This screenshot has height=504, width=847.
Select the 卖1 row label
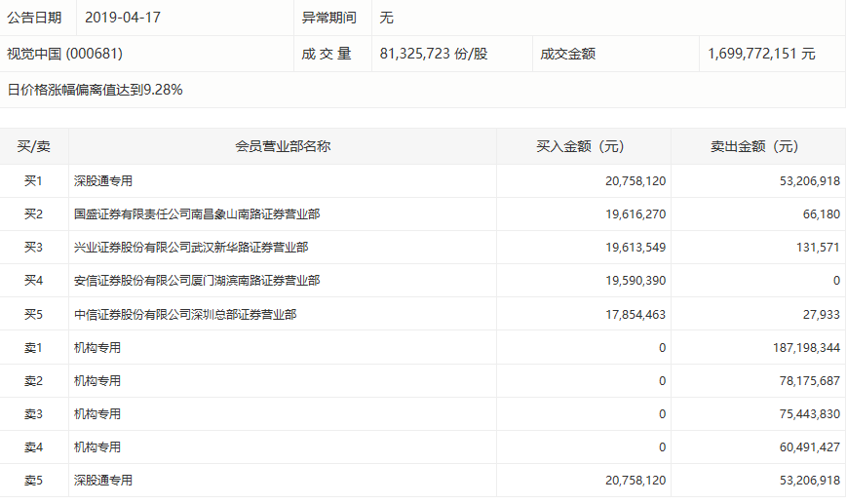(34, 347)
